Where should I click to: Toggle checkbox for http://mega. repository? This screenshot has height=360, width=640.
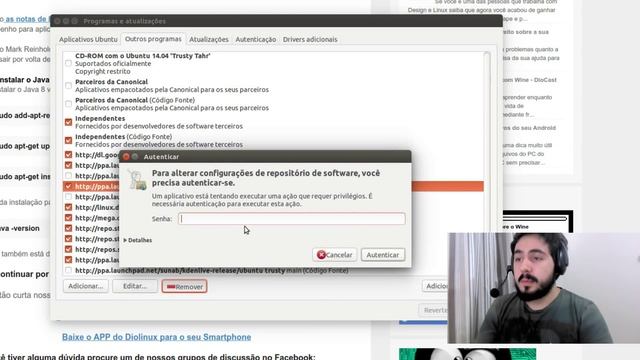pos(68,218)
